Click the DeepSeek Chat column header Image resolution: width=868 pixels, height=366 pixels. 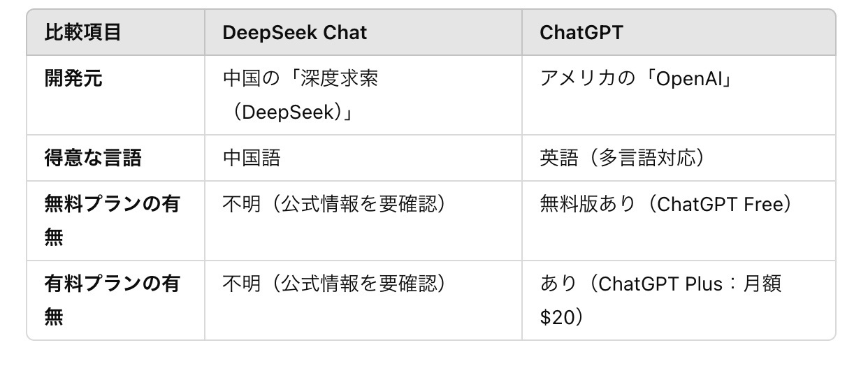click(294, 33)
